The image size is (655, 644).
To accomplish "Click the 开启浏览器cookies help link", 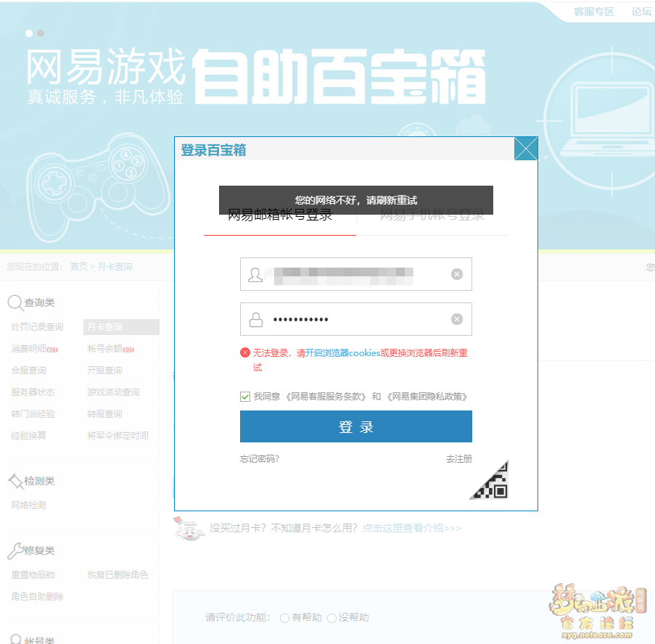I will (x=342, y=353).
